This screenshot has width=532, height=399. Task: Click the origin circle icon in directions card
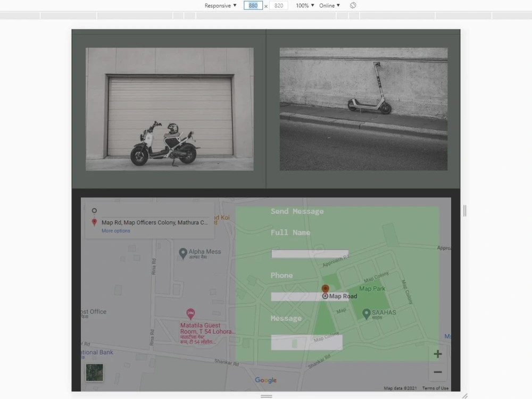click(x=94, y=211)
